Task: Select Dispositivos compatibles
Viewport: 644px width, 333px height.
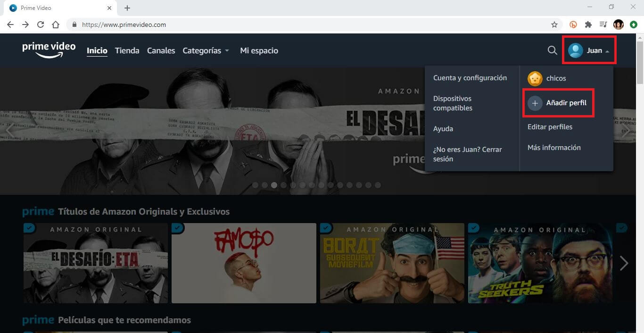Action: click(453, 103)
